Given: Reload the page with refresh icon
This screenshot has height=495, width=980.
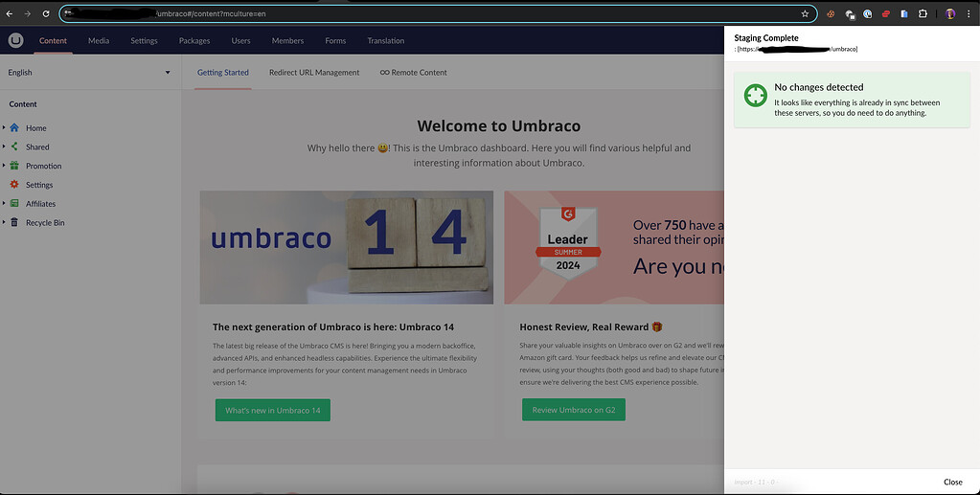Looking at the screenshot, I should pos(46,13).
